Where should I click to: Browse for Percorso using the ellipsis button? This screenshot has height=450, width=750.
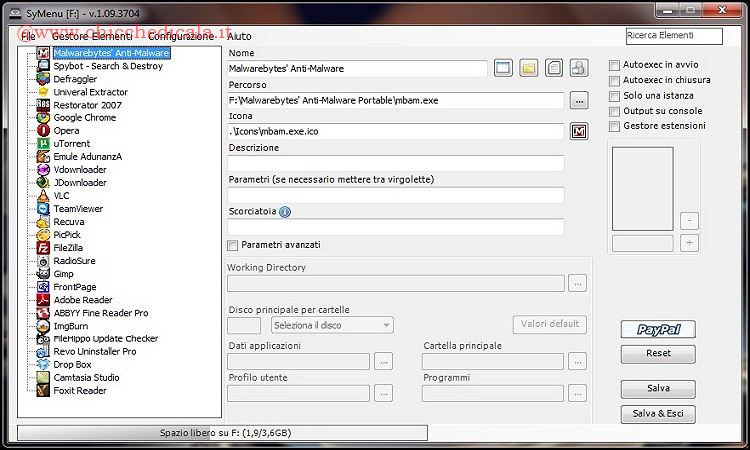(579, 100)
